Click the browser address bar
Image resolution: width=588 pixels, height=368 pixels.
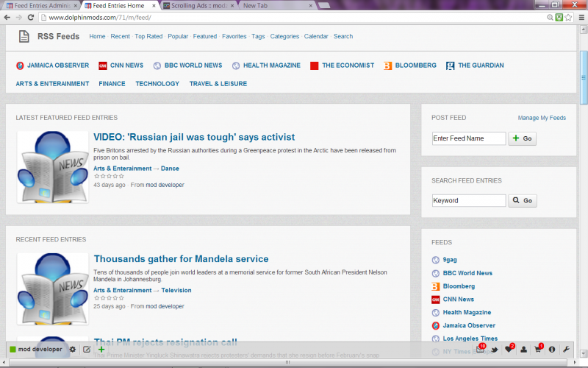pos(293,17)
